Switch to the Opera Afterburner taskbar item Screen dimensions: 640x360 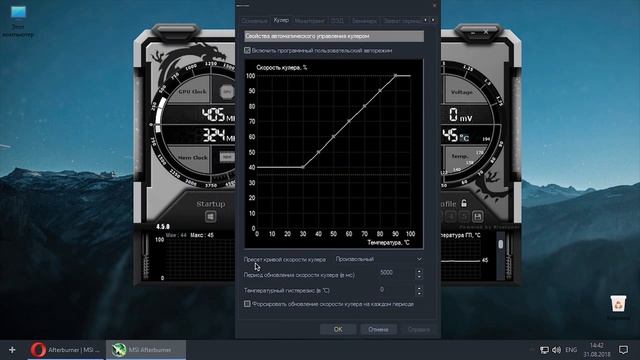pyautogui.click(x=66, y=350)
